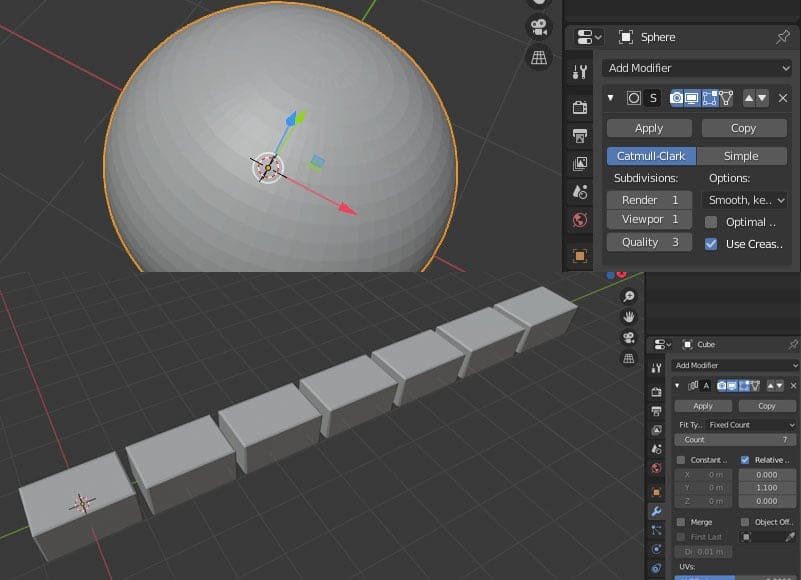801x580 pixels.
Task: Disable the Relative Offset checkbox
Action: coord(745,460)
